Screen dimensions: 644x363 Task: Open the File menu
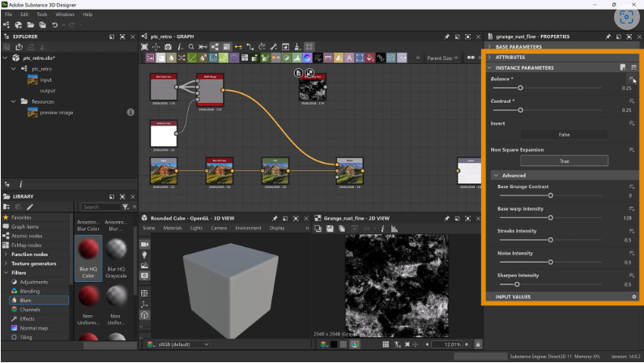click(x=8, y=15)
